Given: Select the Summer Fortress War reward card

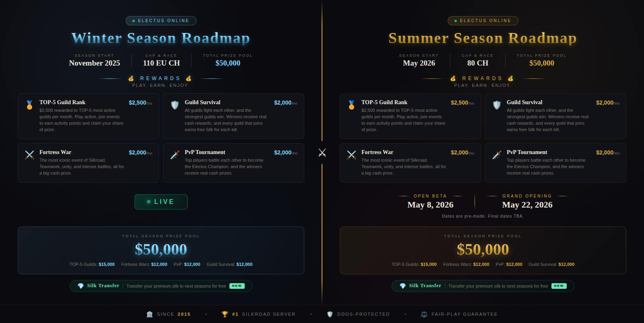Looking at the screenshot, I should tap(410, 163).
